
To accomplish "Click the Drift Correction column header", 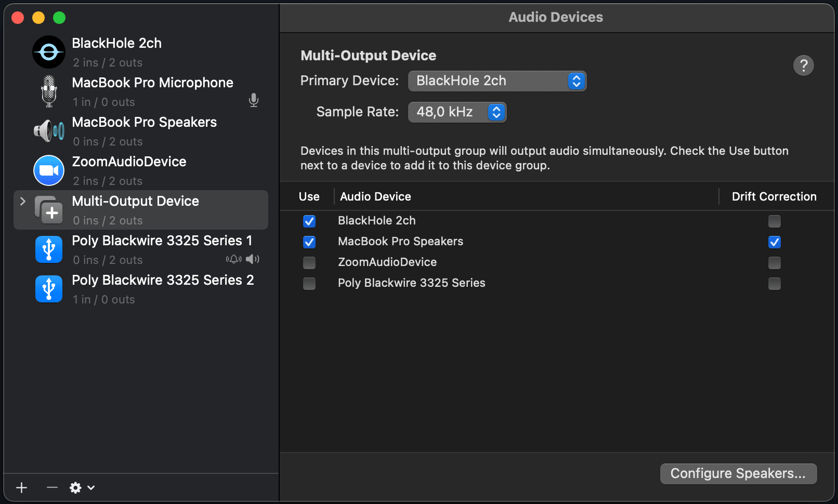I will coord(774,196).
